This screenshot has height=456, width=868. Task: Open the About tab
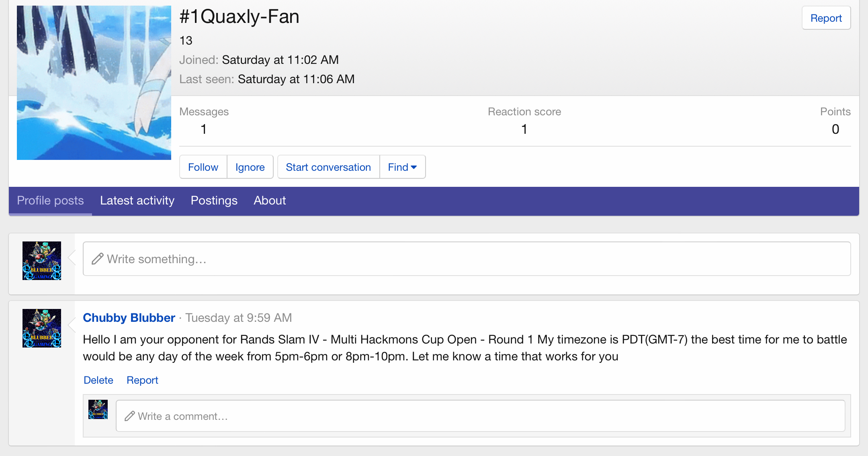(270, 200)
